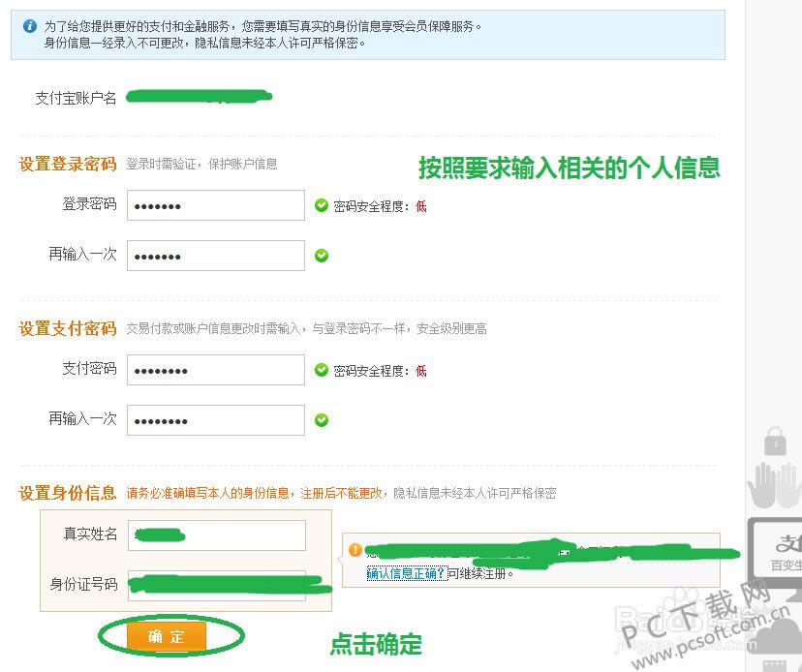Click green checkmark beside payment password re-entry
Image resolution: width=802 pixels, height=672 pixels.
click(322, 420)
